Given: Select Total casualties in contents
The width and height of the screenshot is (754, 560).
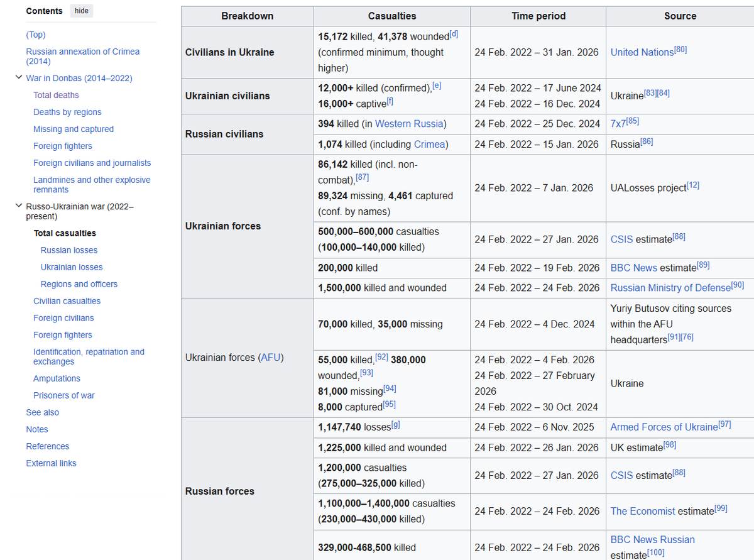Looking at the screenshot, I should (x=65, y=233).
